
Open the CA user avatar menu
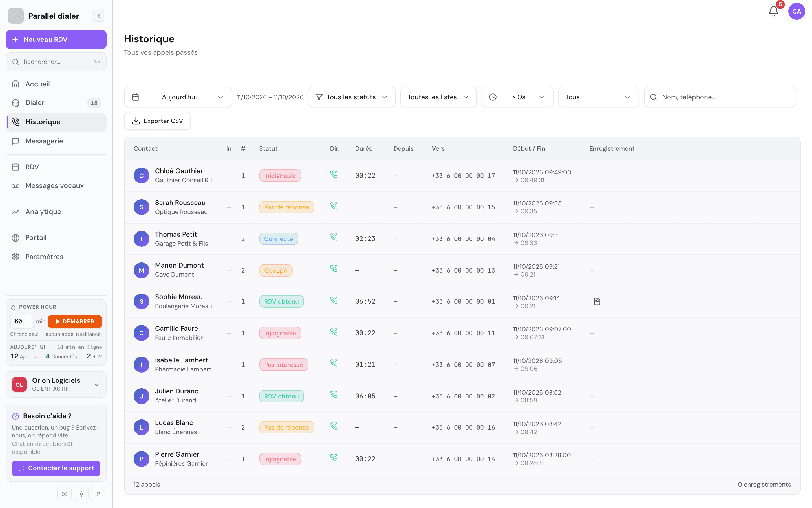[796, 11]
